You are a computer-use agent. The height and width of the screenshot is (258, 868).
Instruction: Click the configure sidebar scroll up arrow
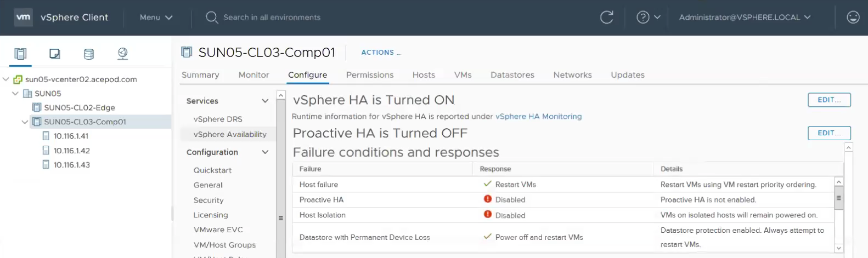tap(281, 95)
